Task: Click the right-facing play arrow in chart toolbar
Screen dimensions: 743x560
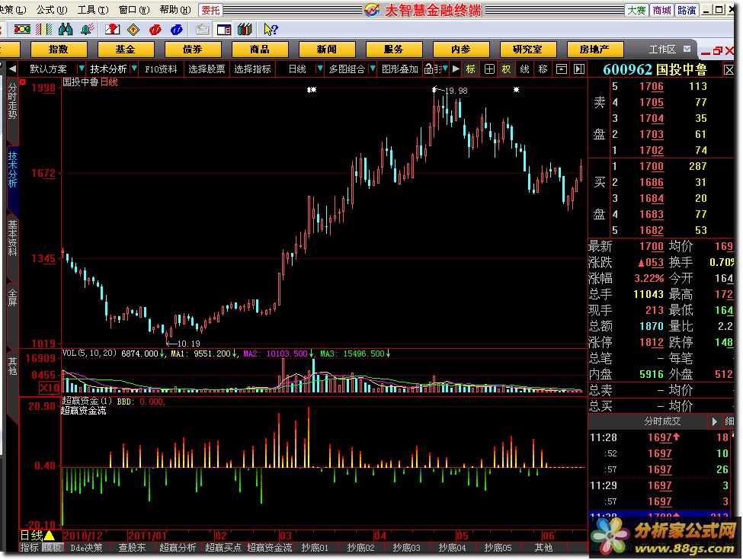Action: [x=456, y=69]
